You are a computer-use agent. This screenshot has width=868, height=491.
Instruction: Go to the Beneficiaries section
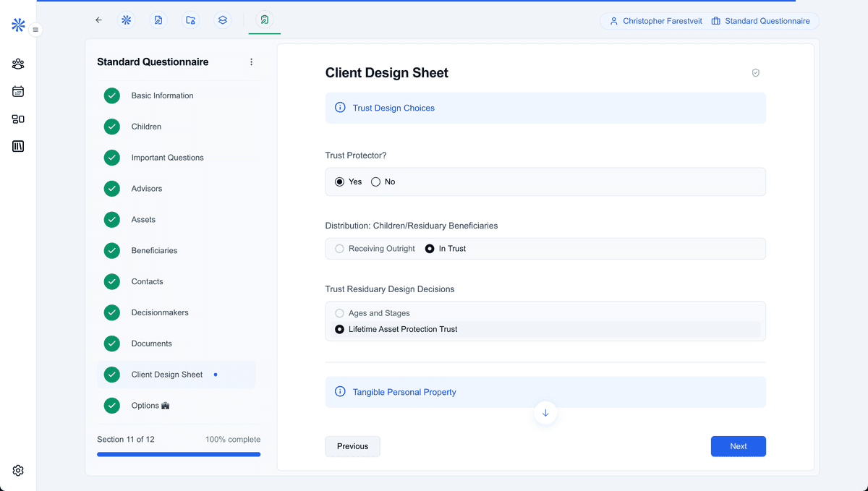point(154,251)
